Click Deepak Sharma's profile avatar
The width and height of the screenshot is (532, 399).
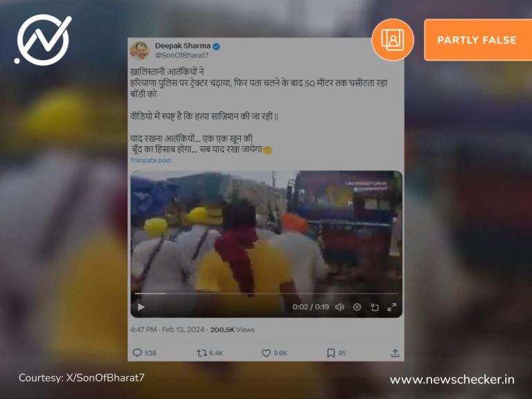point(140,51)
